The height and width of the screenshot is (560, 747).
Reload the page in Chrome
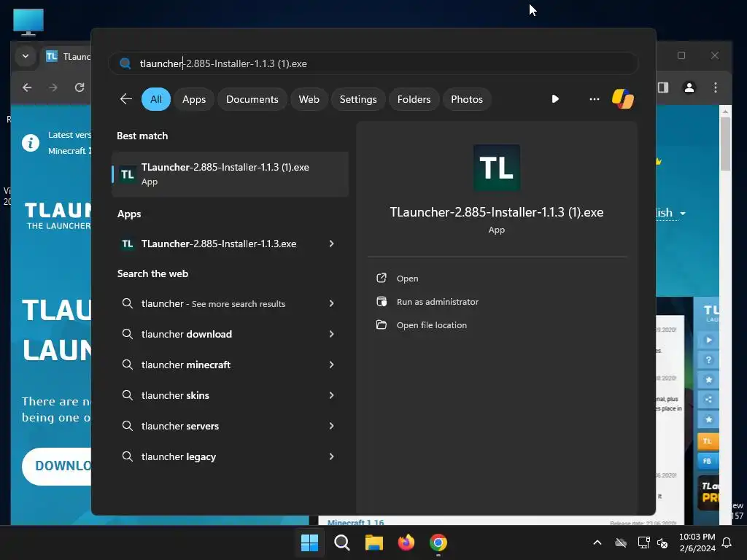(80, 87)
